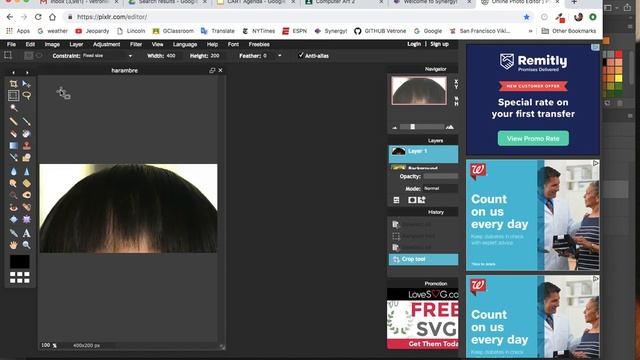Toggle the Anti-alias checkbox
Viewport: 640px width, 360px height.
[301, 56]
